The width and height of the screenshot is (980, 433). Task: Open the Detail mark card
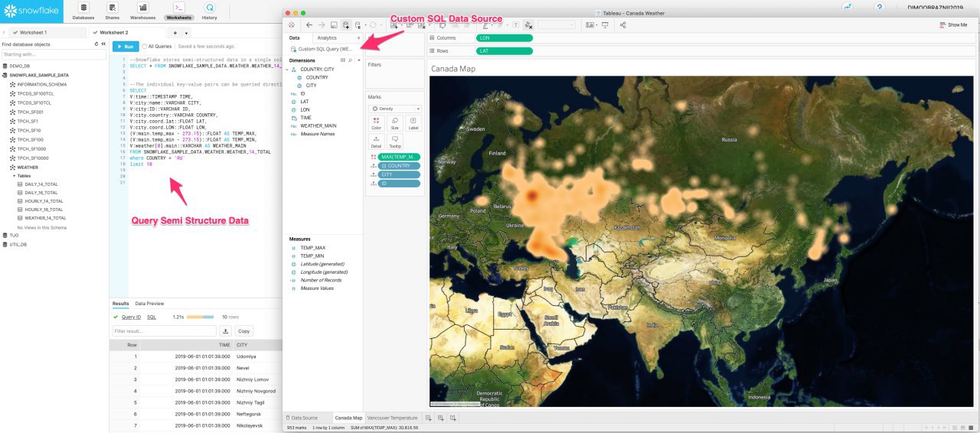(x=376, y=142)
